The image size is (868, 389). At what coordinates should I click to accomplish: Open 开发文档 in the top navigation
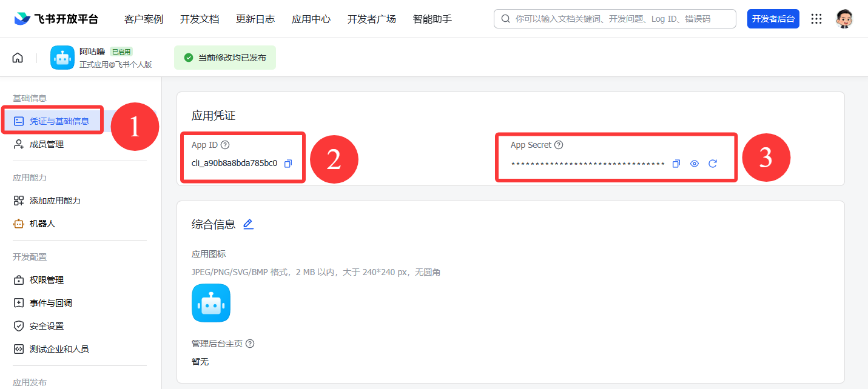[200, 19]
